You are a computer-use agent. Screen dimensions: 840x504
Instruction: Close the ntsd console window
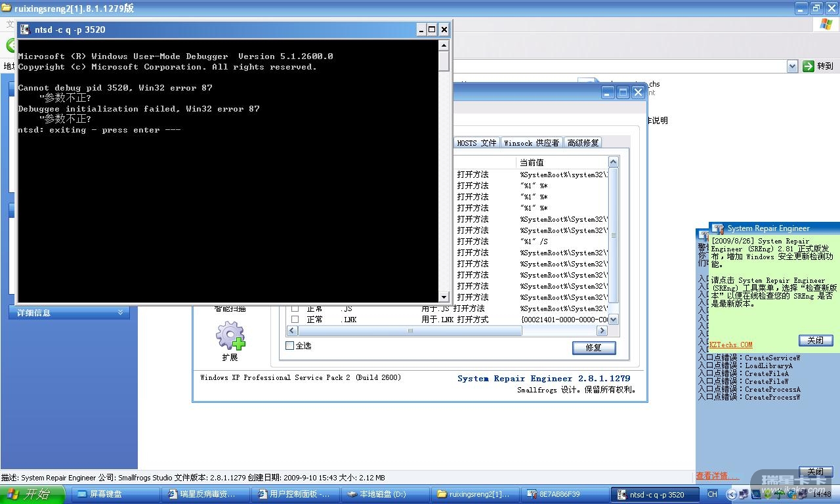(x=444, y=30)
